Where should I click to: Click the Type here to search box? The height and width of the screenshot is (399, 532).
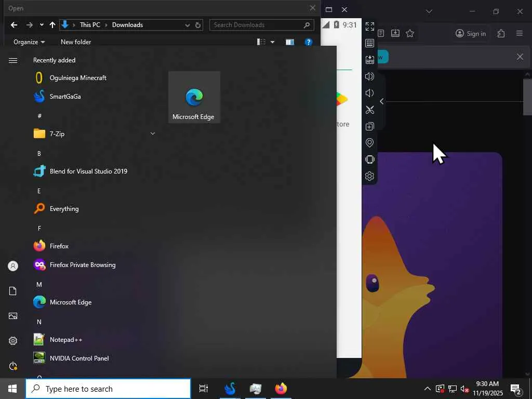pyautogui.click(x=108, y=389)
